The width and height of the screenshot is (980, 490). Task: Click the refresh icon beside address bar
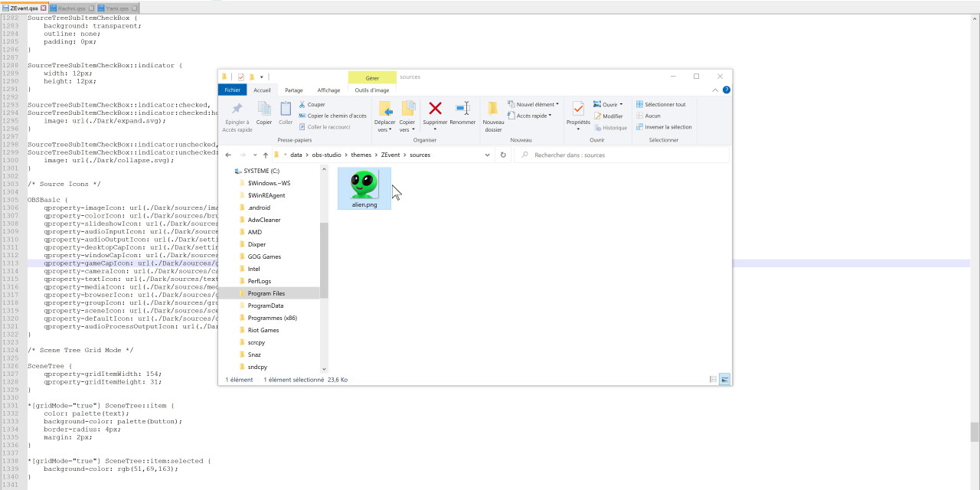coord(503,155)
